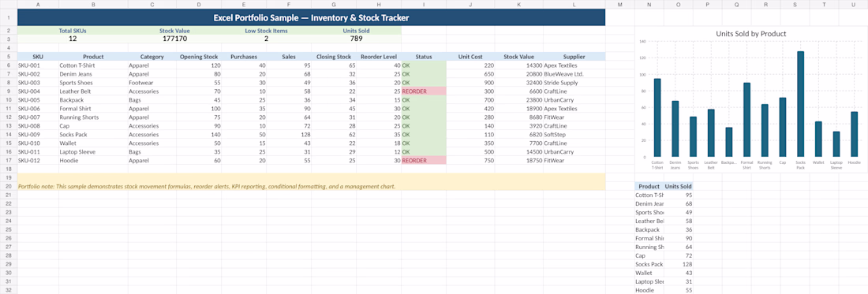Image resolution: width=868 pixels, height=294 pixels.
Task: Click the REORDER status for Leather Belt
Action: click(x=424, y=91)
